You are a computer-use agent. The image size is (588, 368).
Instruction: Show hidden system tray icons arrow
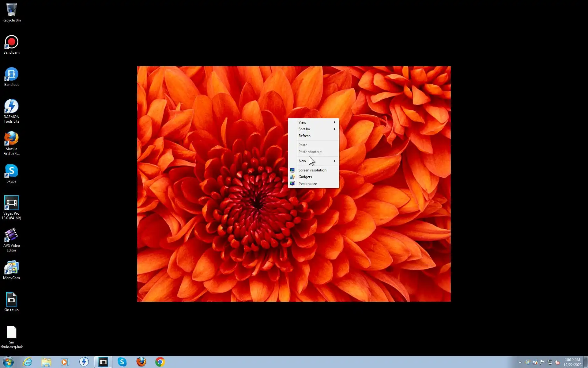520,362
